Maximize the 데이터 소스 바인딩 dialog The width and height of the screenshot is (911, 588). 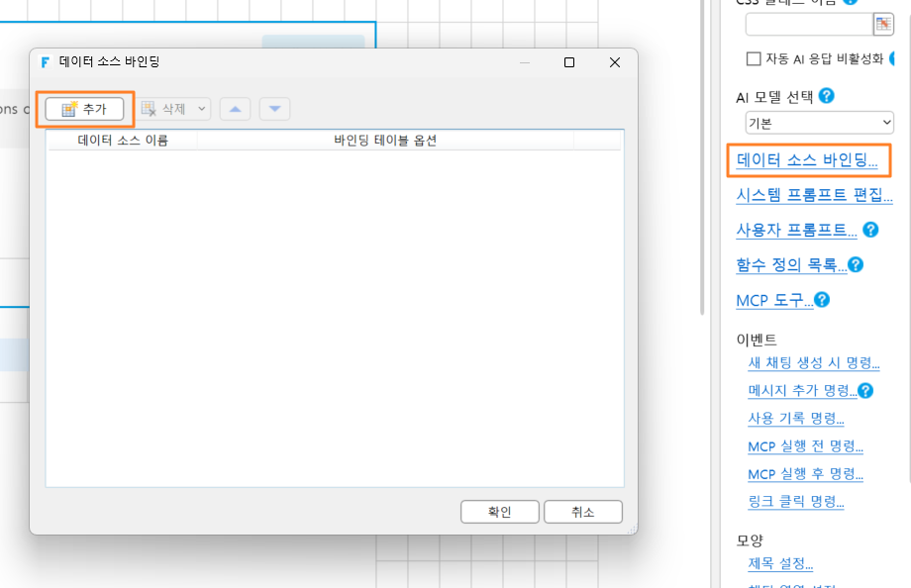[x=569, y=62]
